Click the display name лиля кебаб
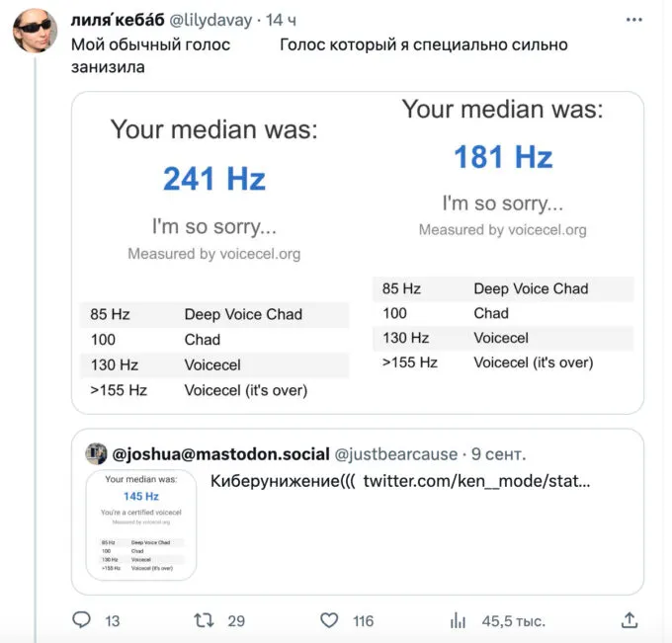The image size is (672, 643). pos(121,20)
